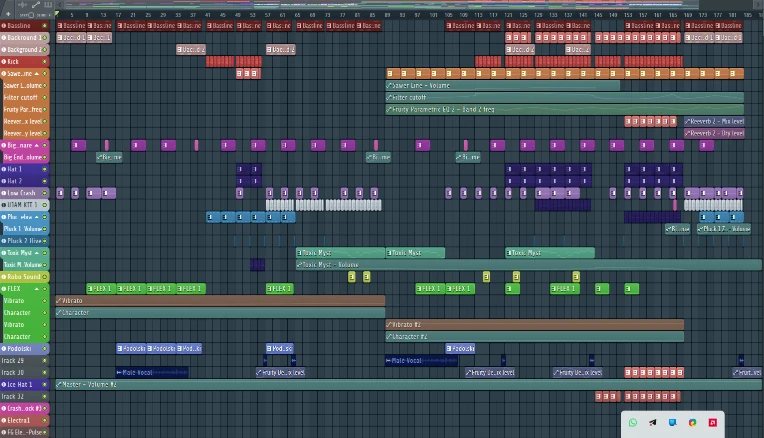Collapse the Big snare track group
Viewport: 764px width, 438px height.
pos(37,145)
